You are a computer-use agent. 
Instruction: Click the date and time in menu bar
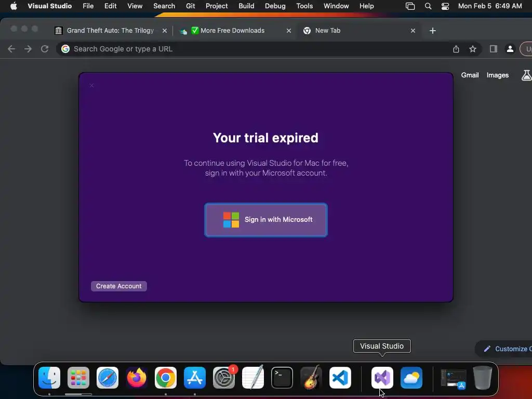tap(490, 6)
